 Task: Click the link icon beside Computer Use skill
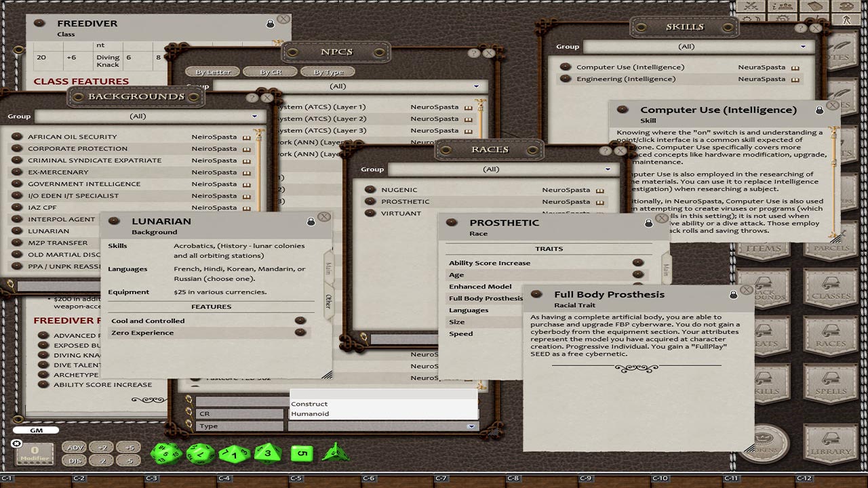795,67
